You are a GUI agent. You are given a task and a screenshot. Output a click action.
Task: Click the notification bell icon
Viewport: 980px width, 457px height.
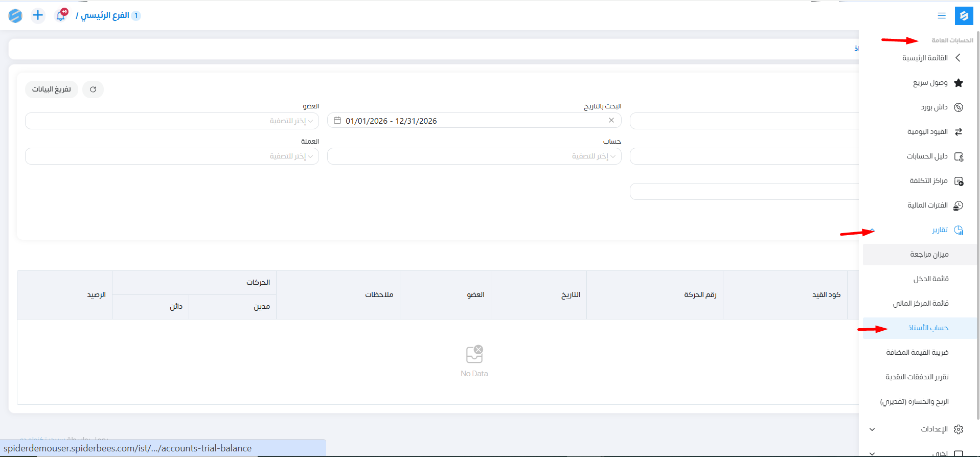[x=61, y=16]
